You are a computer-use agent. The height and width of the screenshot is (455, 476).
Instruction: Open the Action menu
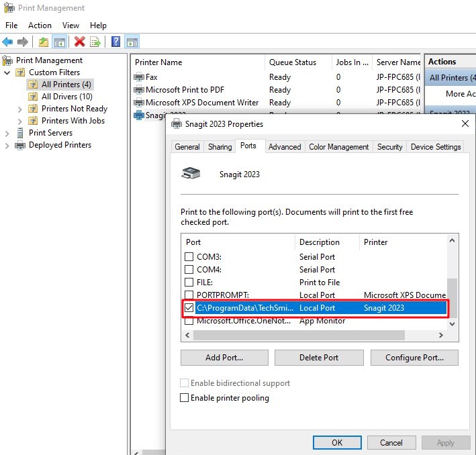(40, 26)
